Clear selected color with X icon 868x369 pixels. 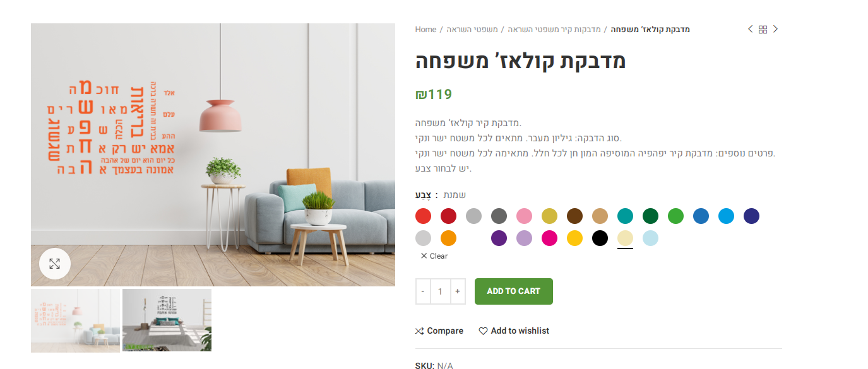pyautogui.click(x=424, y=256)
